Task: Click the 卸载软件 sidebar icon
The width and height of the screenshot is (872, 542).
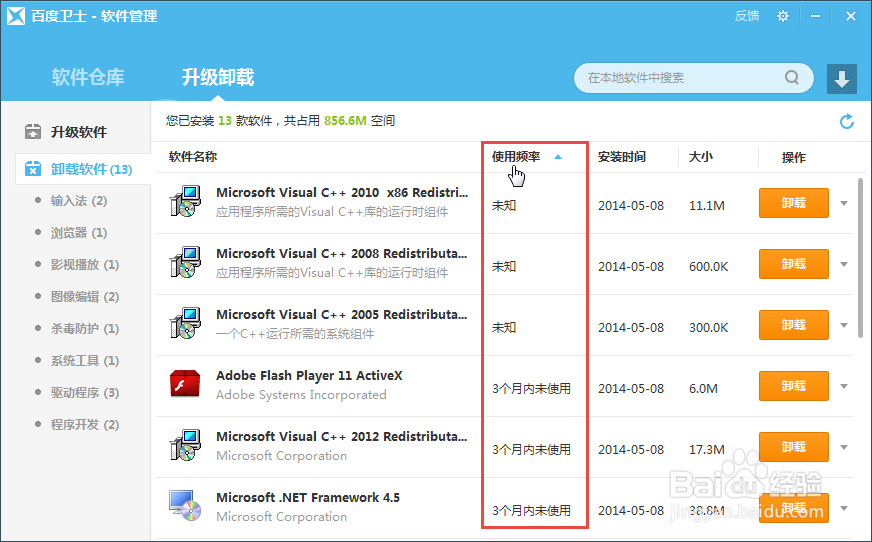Action: (33, 168)
